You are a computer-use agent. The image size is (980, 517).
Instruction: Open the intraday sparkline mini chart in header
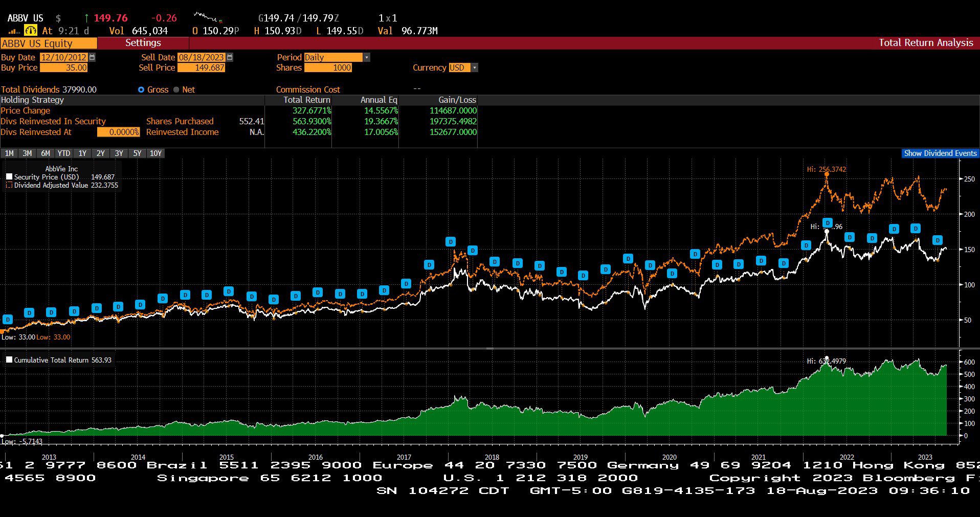208,18
